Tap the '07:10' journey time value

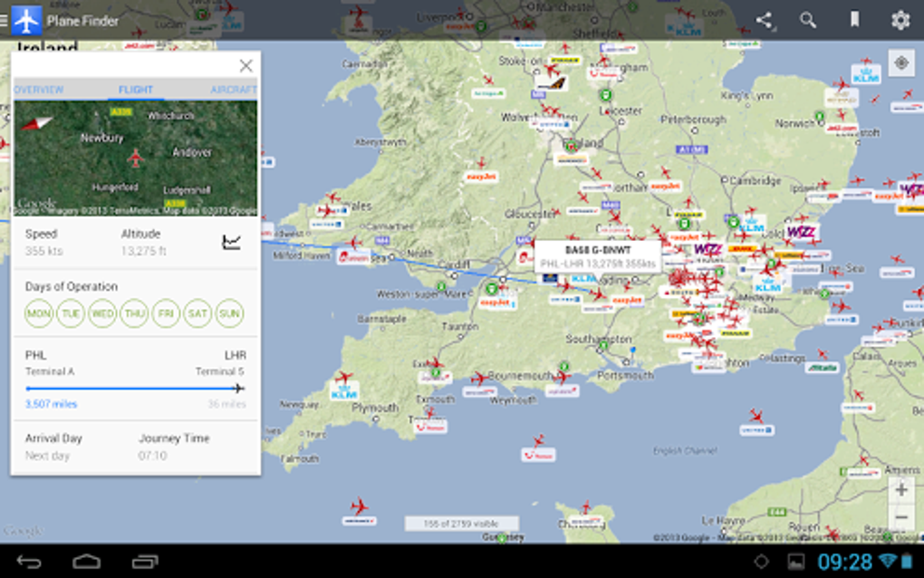click(152, 456)
